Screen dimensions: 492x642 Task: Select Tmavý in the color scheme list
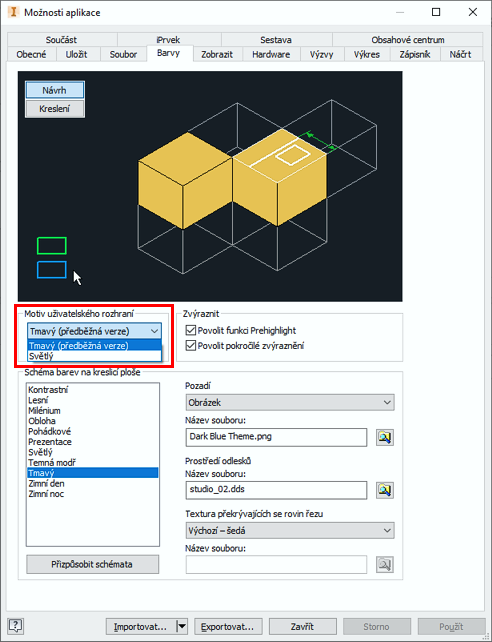92,473
